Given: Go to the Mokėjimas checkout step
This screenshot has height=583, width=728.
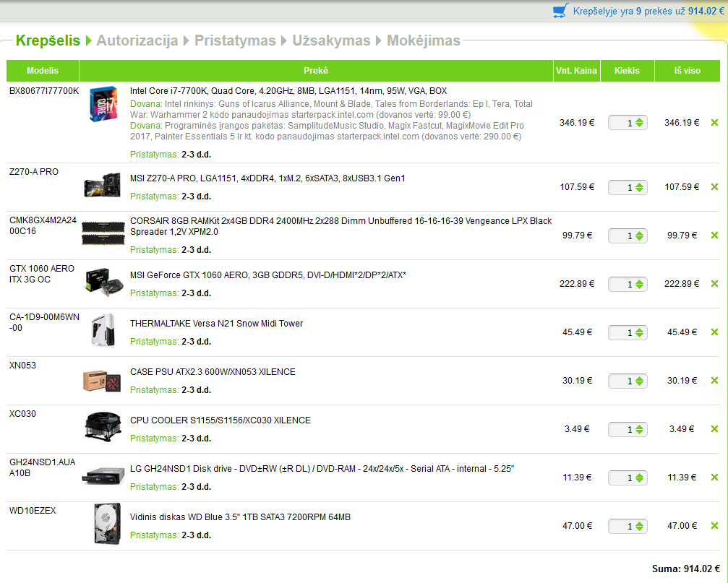Looking at the screenshot, I should pyautogui.click(x=424, y=40).
